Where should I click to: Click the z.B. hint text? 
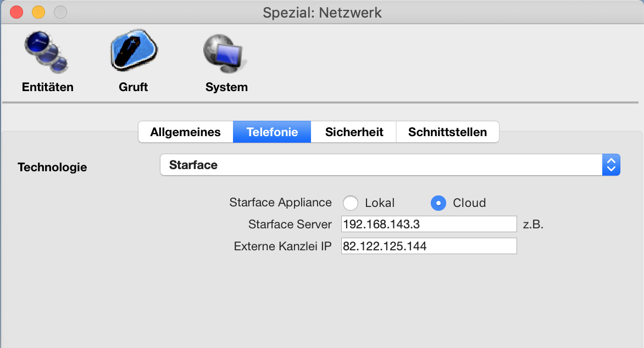[533, 224]
